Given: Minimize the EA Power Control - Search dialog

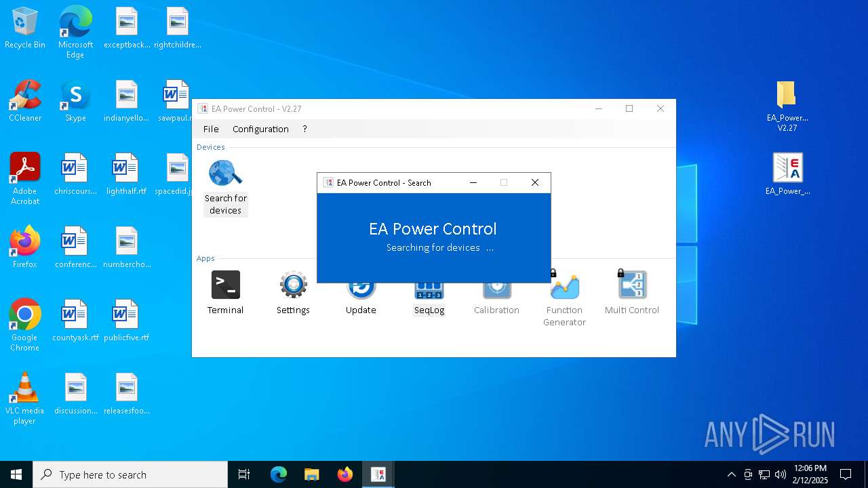Looking at the screenshot, I should pos(473,182).
